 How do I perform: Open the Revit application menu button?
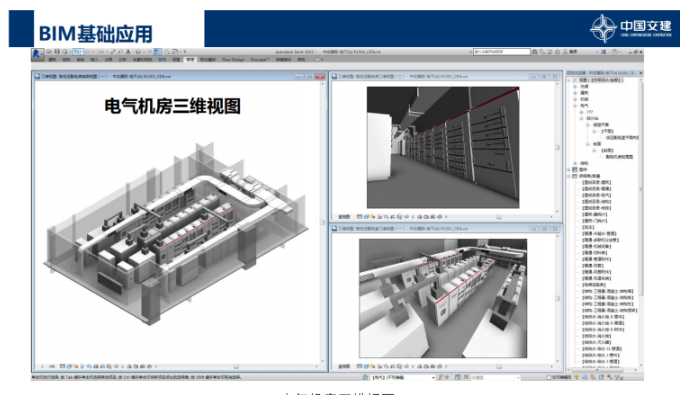38,54
